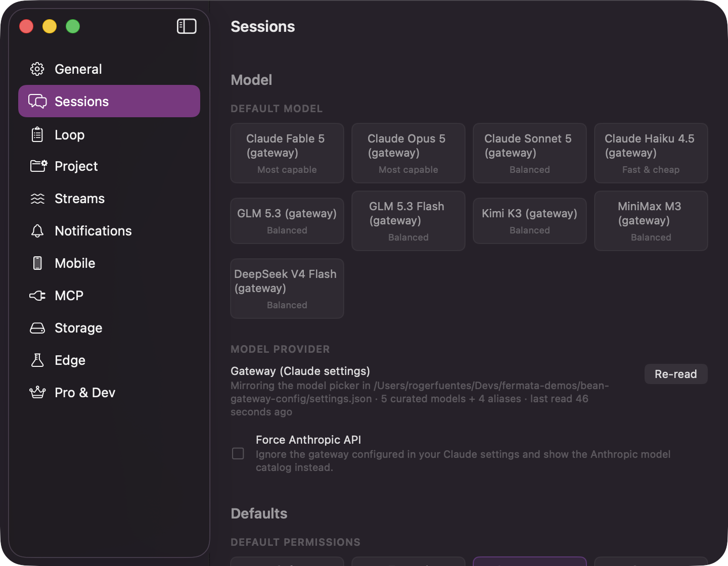
Task: Open the Mobile settings label
Action: pyautogui.click(x=75, y=263)
